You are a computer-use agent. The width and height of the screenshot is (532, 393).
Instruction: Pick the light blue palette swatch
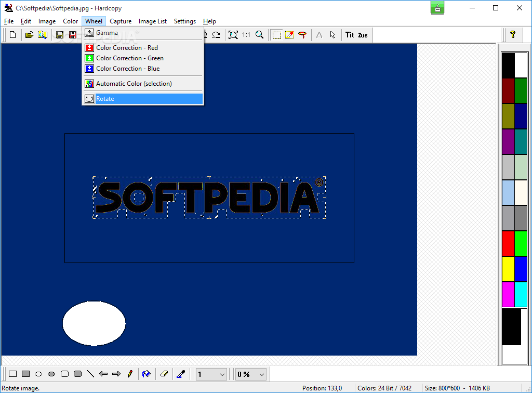508,192
